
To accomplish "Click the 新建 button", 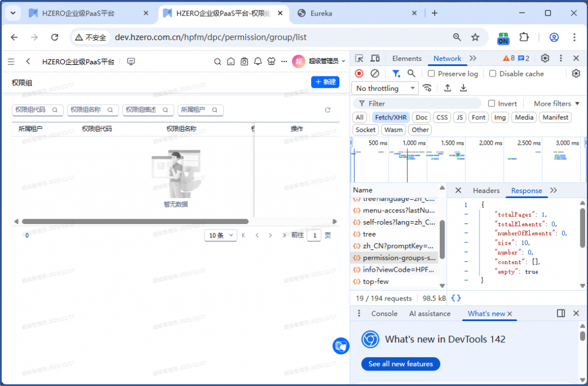I will click(x=325, y=82).
